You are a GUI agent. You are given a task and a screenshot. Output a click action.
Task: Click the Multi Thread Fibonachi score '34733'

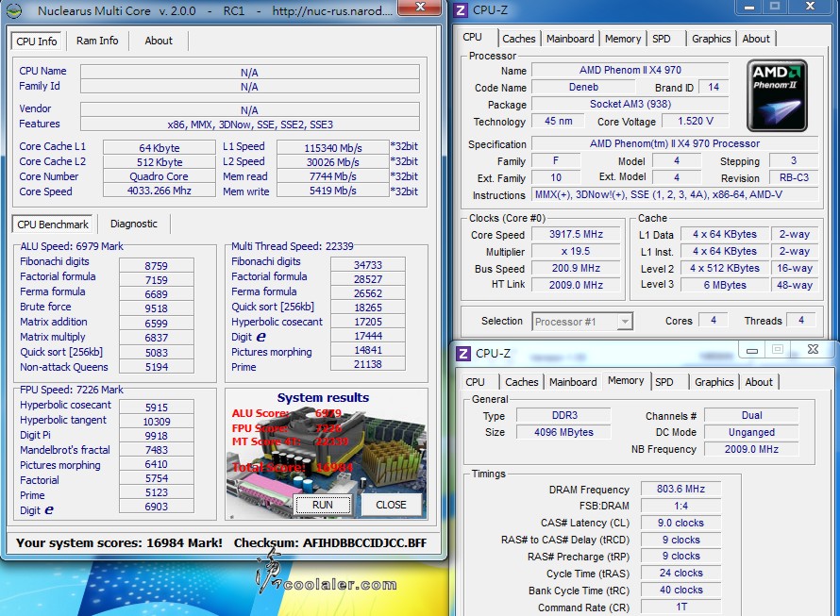(367, 265)
